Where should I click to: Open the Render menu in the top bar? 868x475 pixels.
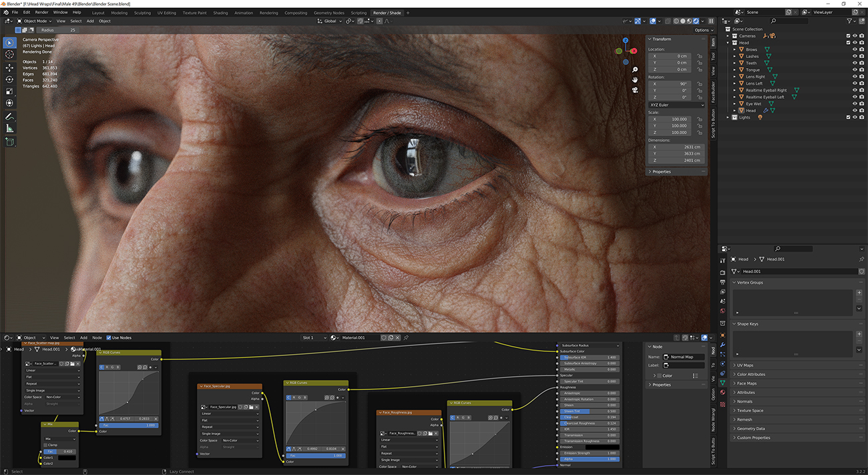[x=41, y=11]
